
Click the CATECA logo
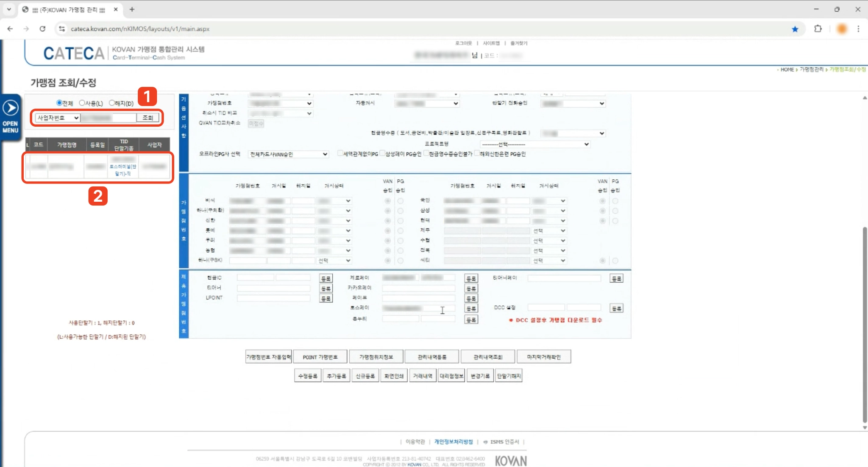pos(73,53)
